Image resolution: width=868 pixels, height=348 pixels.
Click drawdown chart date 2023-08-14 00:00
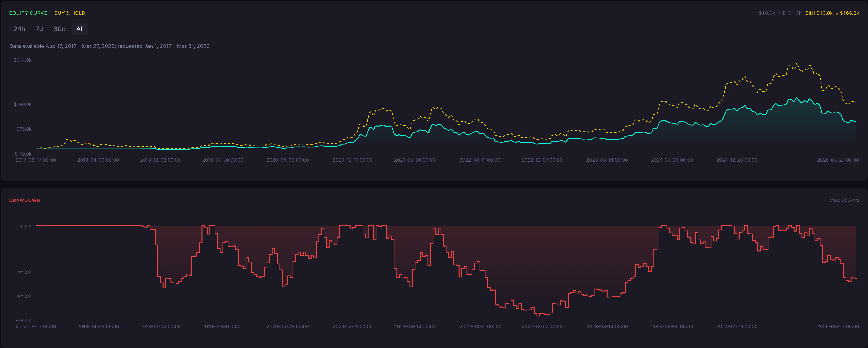(607, 326)
